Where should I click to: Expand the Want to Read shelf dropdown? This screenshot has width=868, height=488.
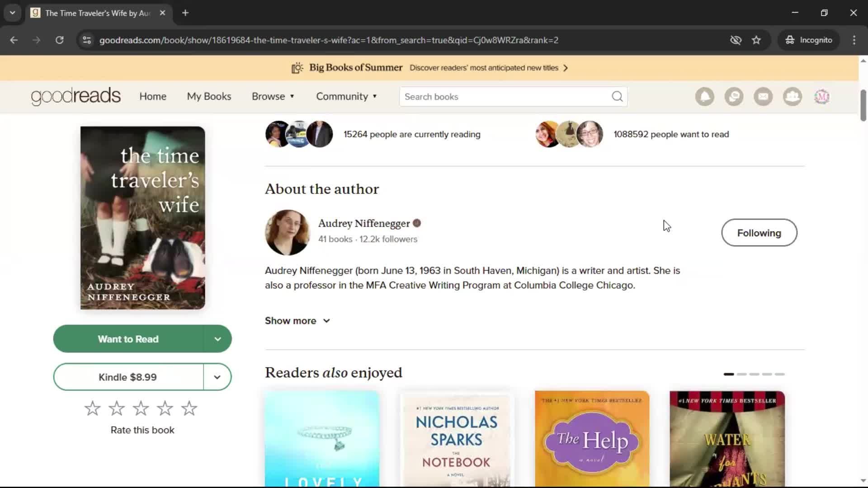217,339
